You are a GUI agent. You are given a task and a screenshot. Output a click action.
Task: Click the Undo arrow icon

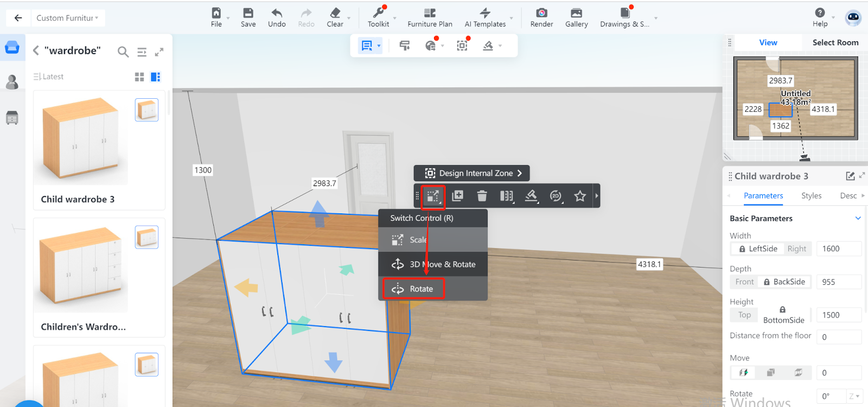pyautogui.click(x=277, y=13)
